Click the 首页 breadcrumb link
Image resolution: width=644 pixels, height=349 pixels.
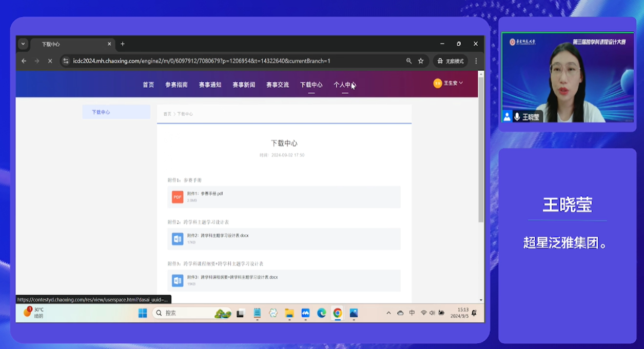click(x=167, y=114)
